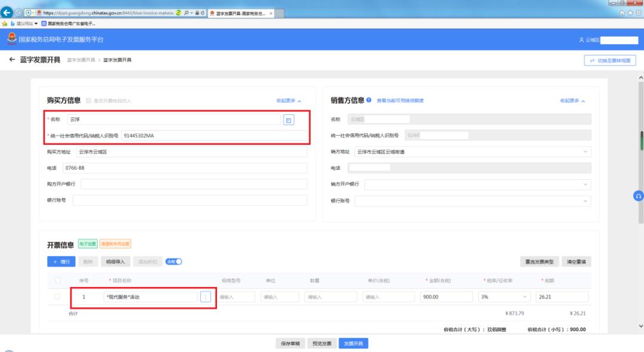Click the back arrow beside 蓝字发票开具
644x352 pixels.
(x=12, y=60)
